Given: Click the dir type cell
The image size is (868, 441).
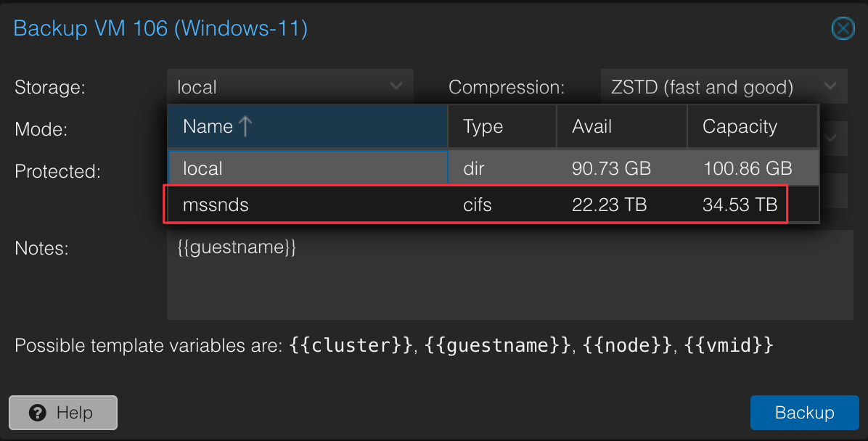Looking at the screenshot, I should click(x=474, y=168).
